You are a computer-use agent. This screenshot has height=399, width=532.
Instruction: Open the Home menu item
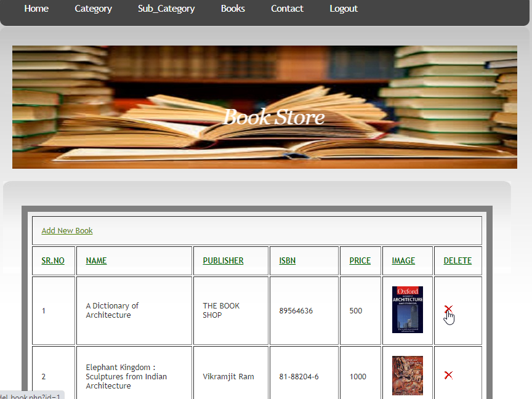click(36, 9)
